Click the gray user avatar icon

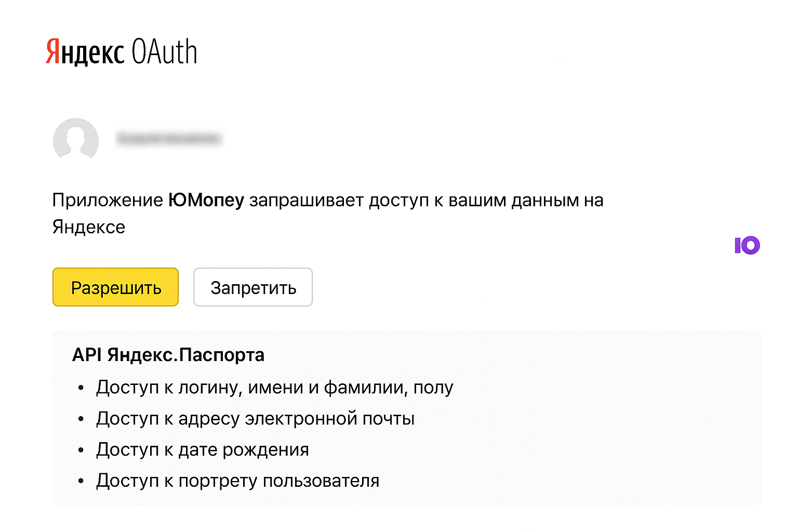tap(76, 139)
